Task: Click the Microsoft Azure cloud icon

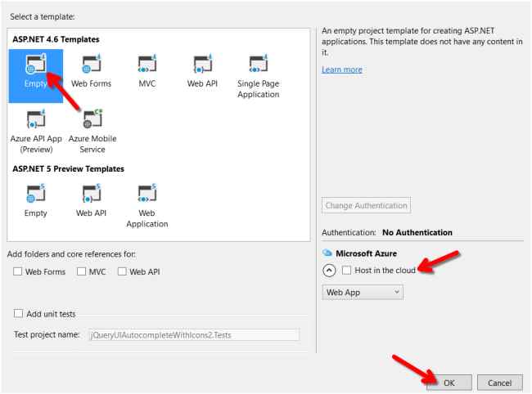Action: pos(327,253)
